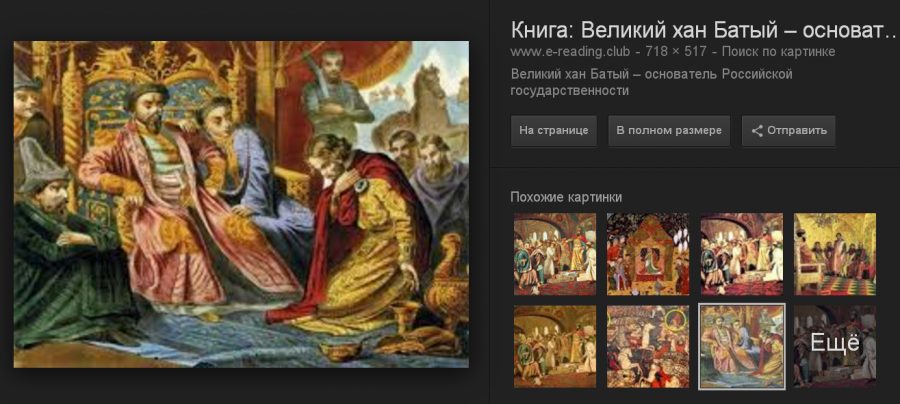Click the large throne scene painting preview

(x=241, y=204)
